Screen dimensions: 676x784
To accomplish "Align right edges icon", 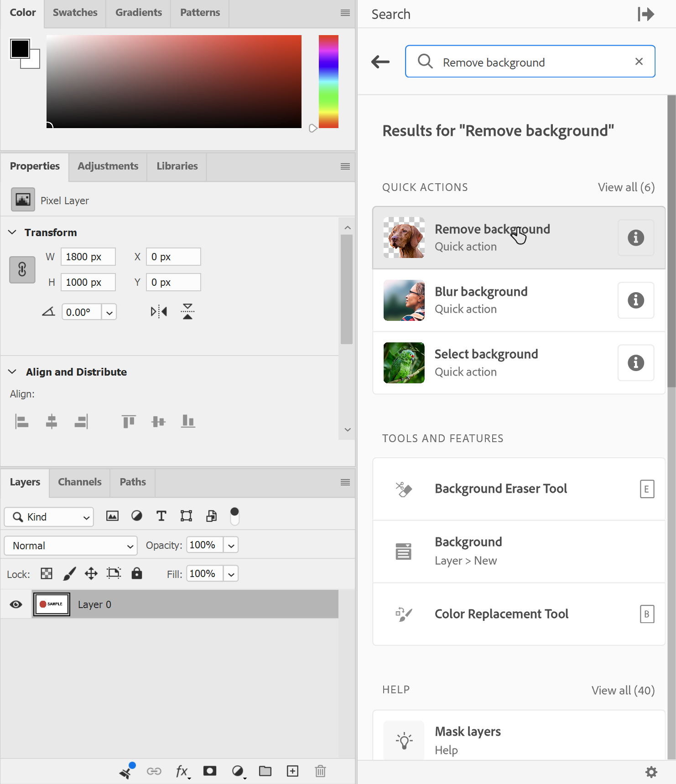I will 81,422.
